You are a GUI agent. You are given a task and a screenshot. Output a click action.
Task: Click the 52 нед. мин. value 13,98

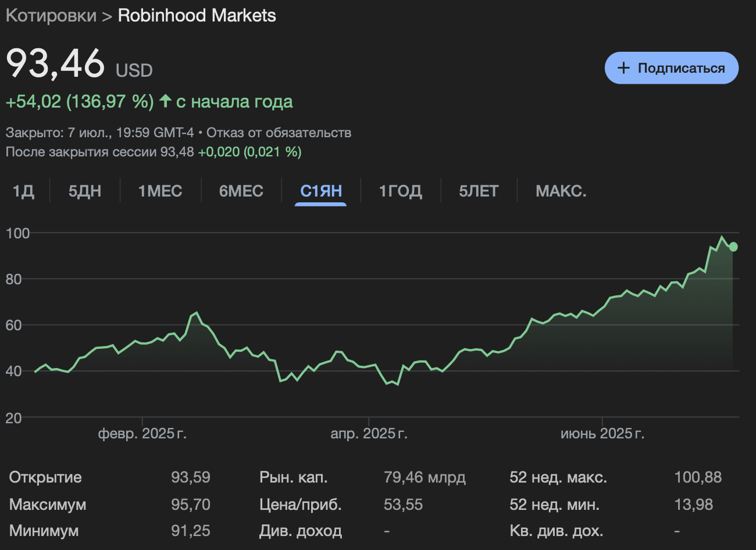[x=694, y=505]
